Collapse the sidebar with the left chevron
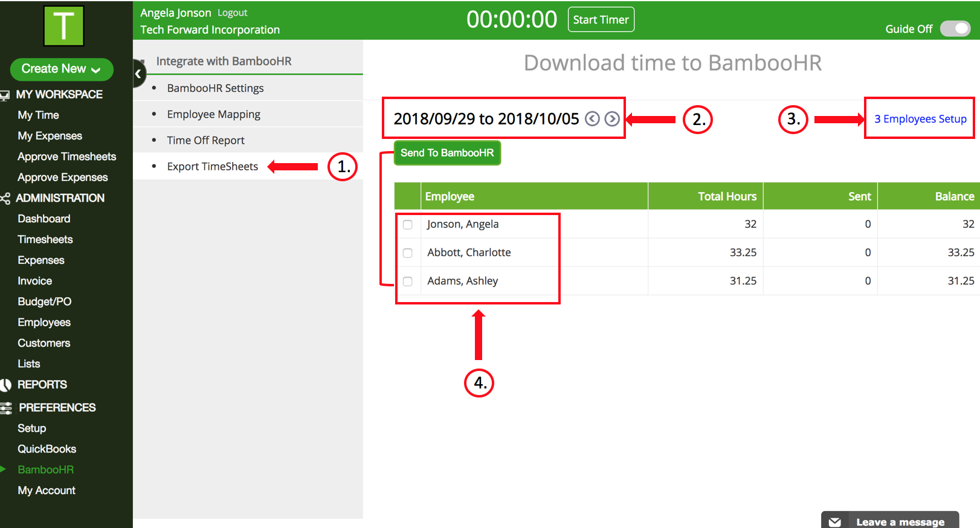The image size is (980, 528). point(138,74)
